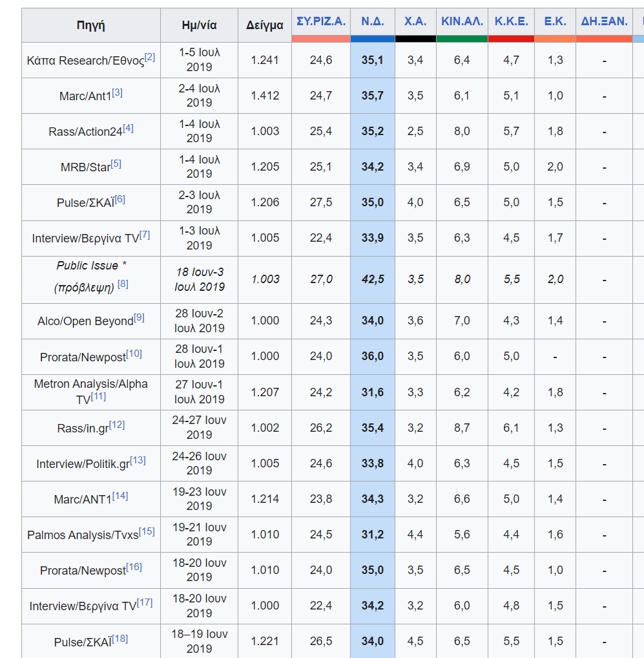Follow reference [3] next to Marc/Ant1

(117, 92)
